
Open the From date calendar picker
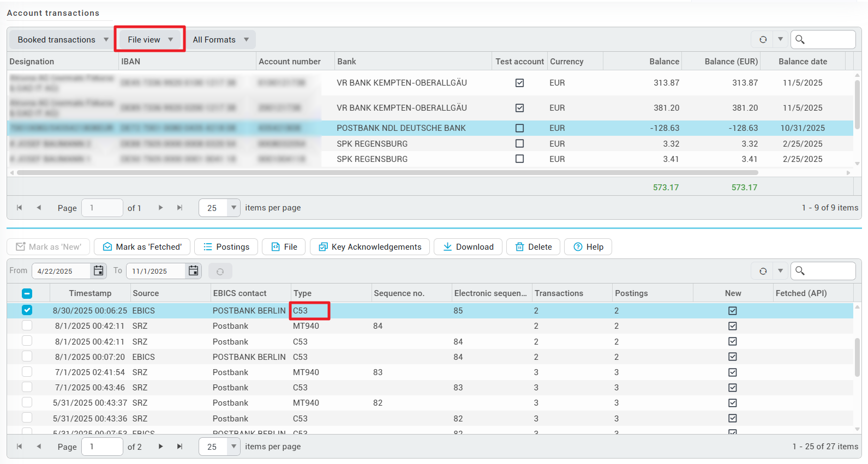98,271
